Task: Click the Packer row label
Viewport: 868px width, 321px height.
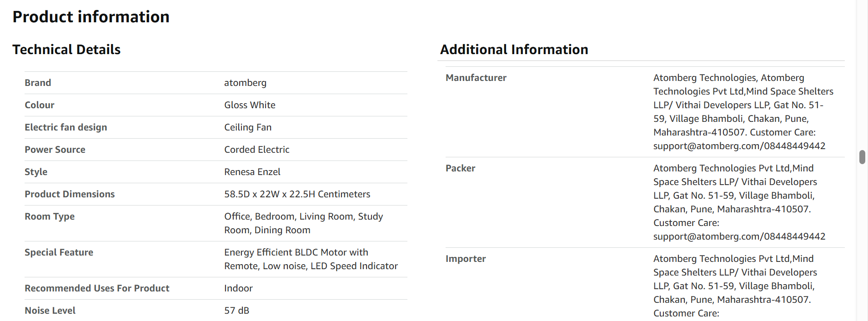Action: pos(460,168)
